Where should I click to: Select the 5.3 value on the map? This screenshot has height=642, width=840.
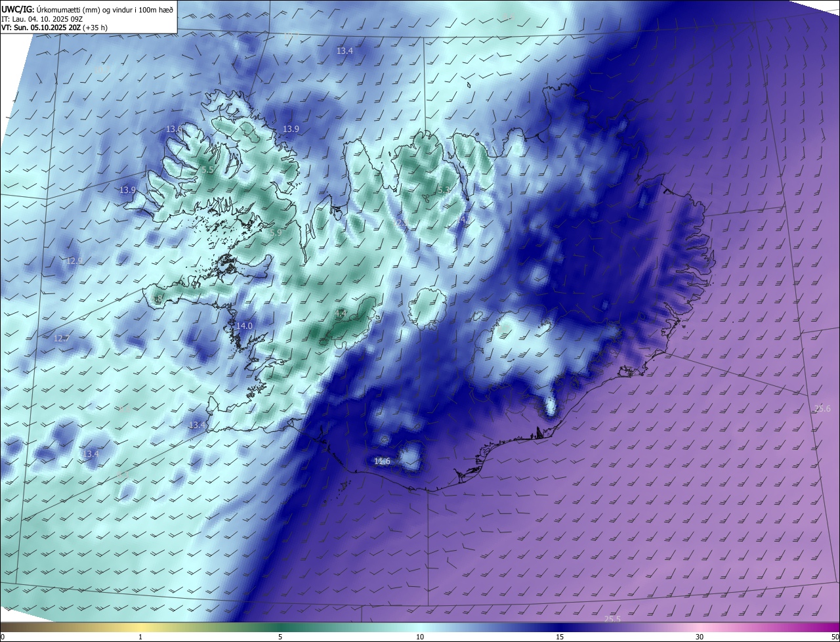pos(444,190)
